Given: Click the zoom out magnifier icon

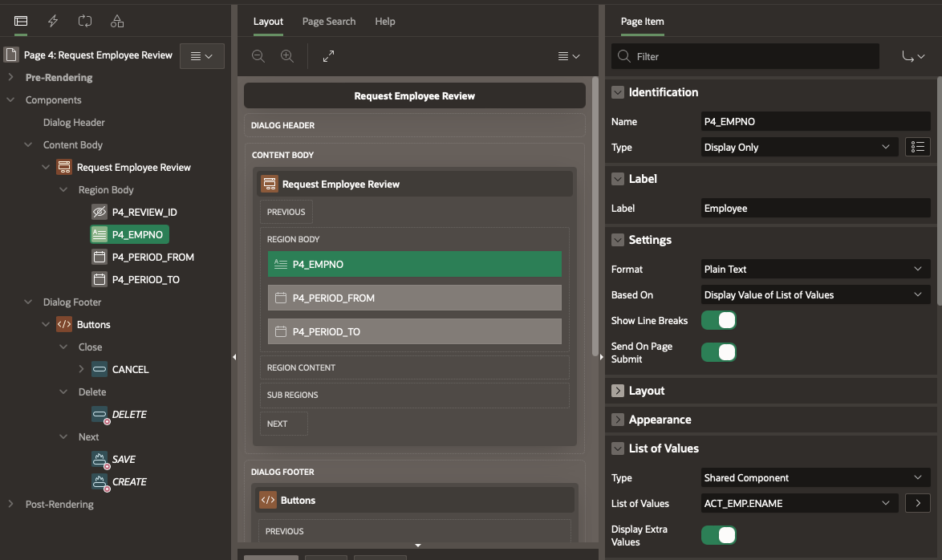Looking at the screenshot, I should tap(258, 56).
